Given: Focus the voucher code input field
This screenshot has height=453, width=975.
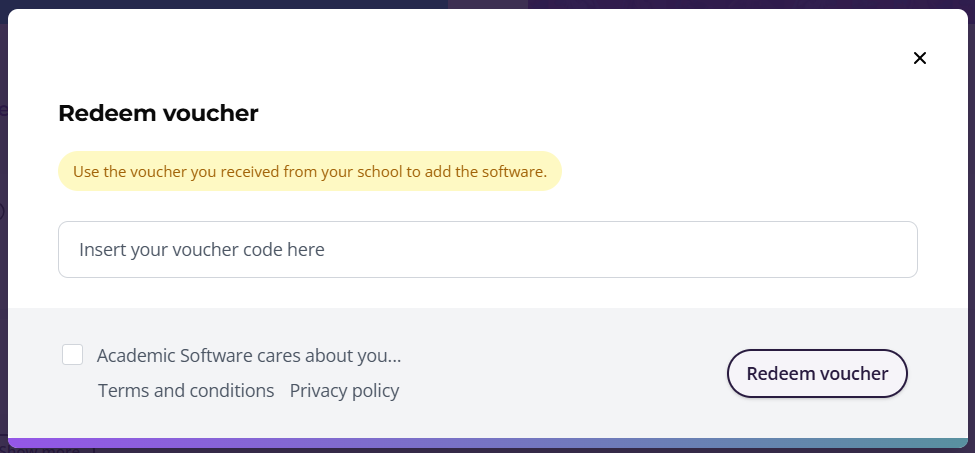Looking at the screenshot, I should pos(487,249).
